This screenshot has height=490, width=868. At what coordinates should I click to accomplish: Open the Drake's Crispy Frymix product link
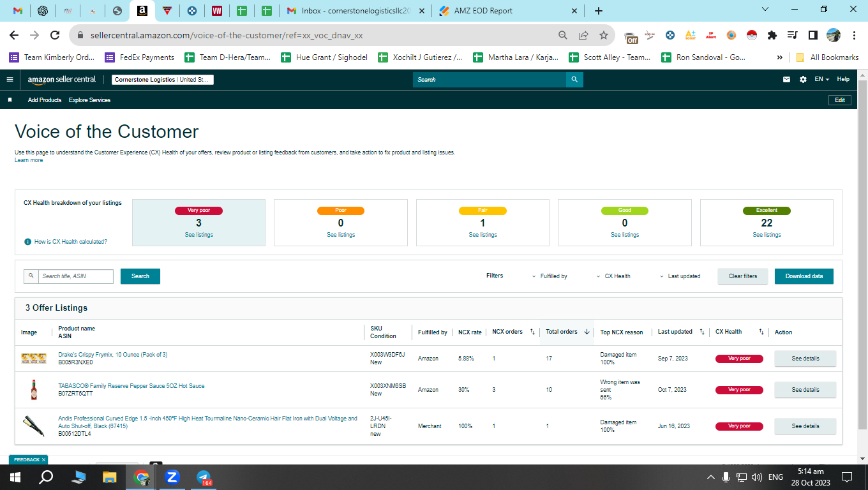[113, 355]
